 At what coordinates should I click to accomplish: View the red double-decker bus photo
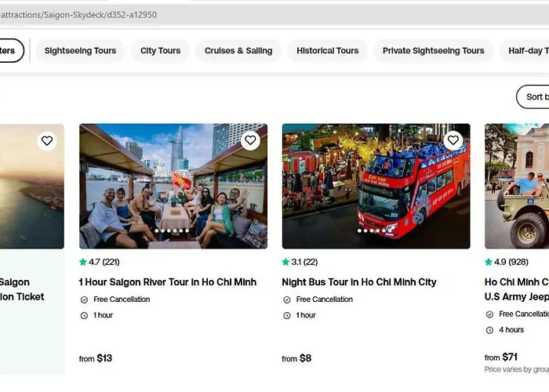[x=376, y=187]
